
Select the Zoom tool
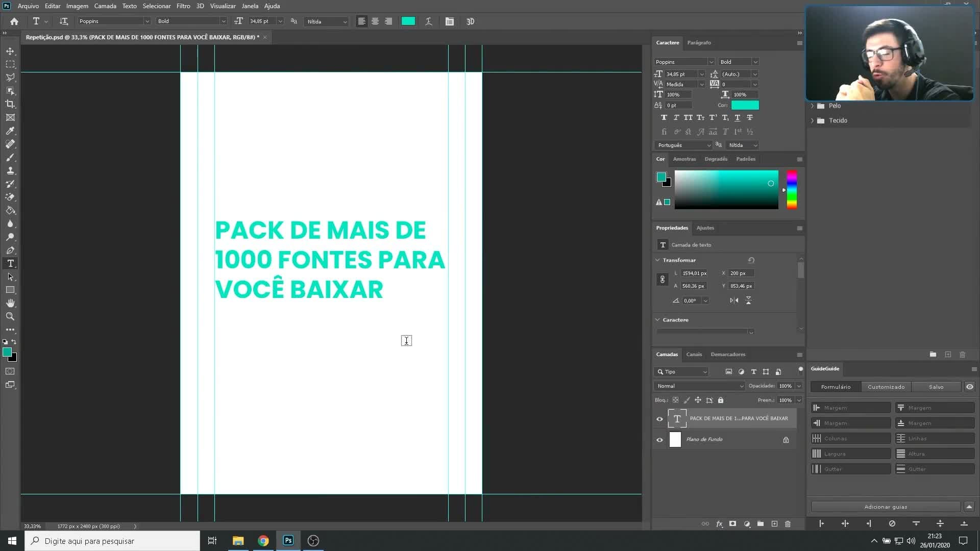10,316
